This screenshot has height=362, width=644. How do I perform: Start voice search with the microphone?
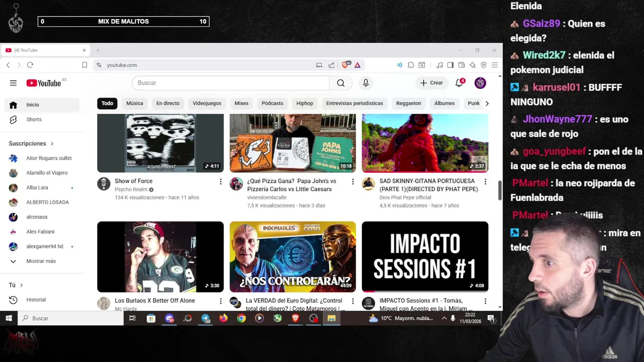click(366, 83)
